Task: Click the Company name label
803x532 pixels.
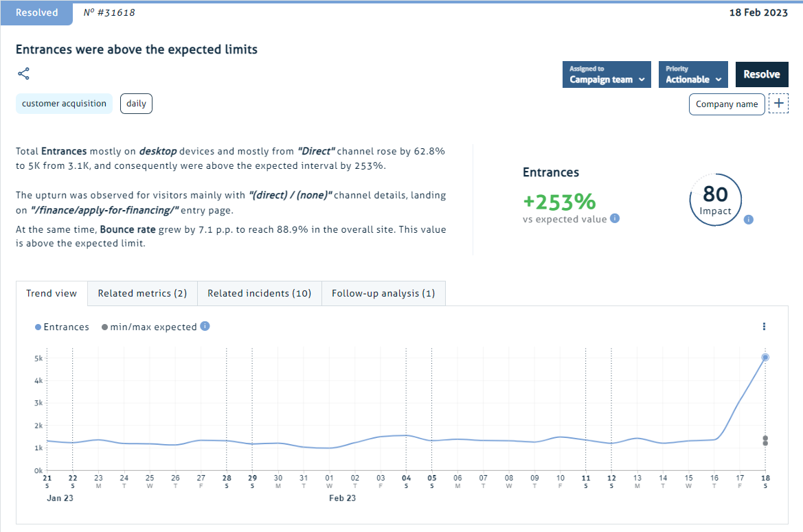Action: 726,104
